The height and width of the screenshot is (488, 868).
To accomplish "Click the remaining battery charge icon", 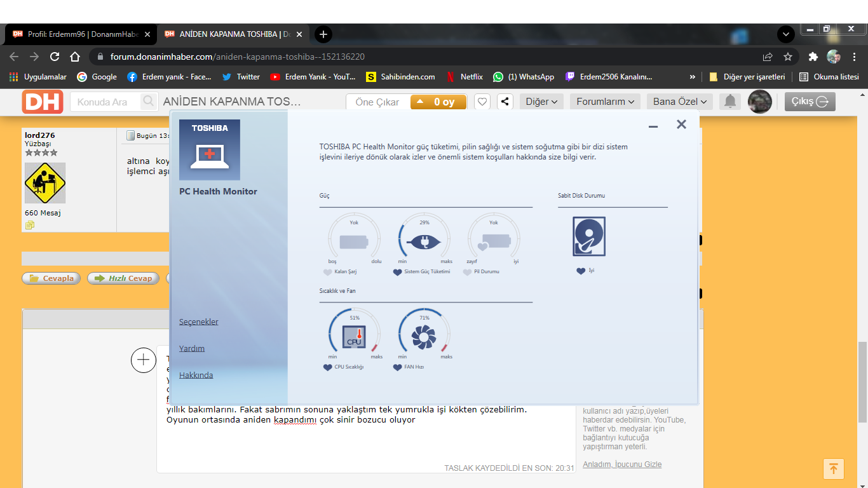I will [354, 241].
